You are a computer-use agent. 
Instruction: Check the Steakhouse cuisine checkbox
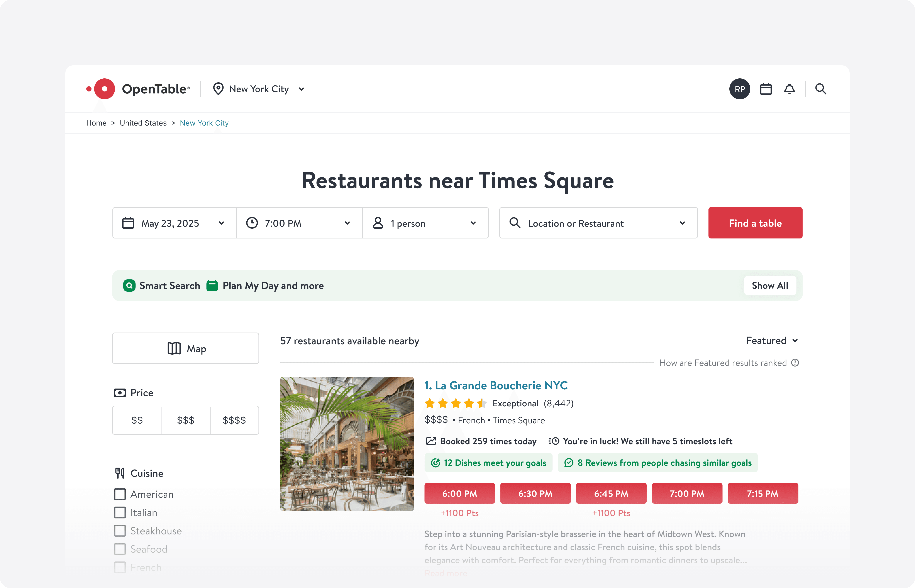pos(120,531)
